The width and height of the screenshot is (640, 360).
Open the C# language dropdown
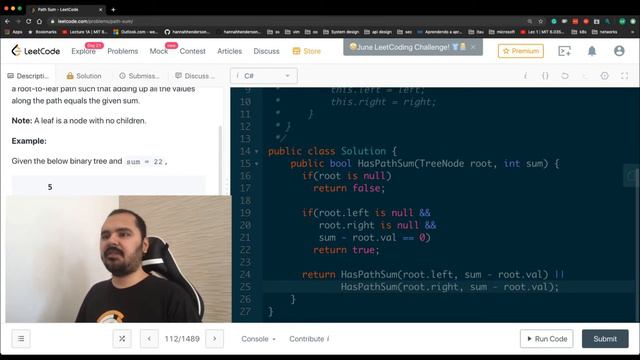[x=264, y=76]
